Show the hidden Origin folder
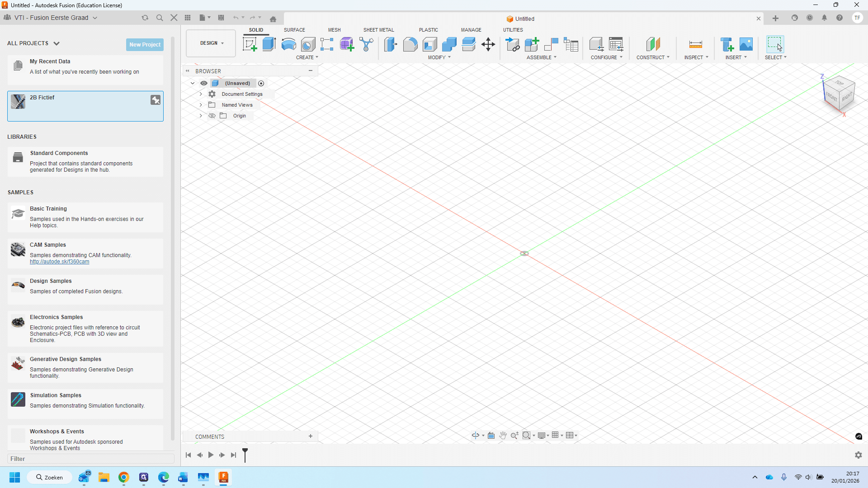The width and height of the screenshot is (868, 488). point(212,116)
